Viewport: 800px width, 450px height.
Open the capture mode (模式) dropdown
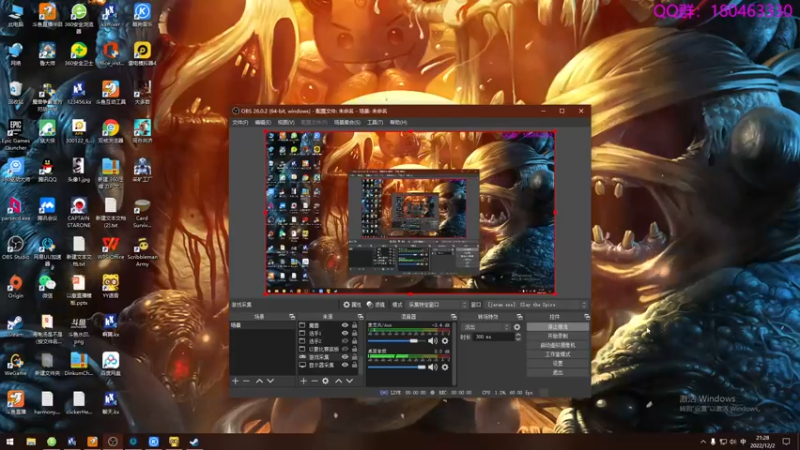point(437,305)
